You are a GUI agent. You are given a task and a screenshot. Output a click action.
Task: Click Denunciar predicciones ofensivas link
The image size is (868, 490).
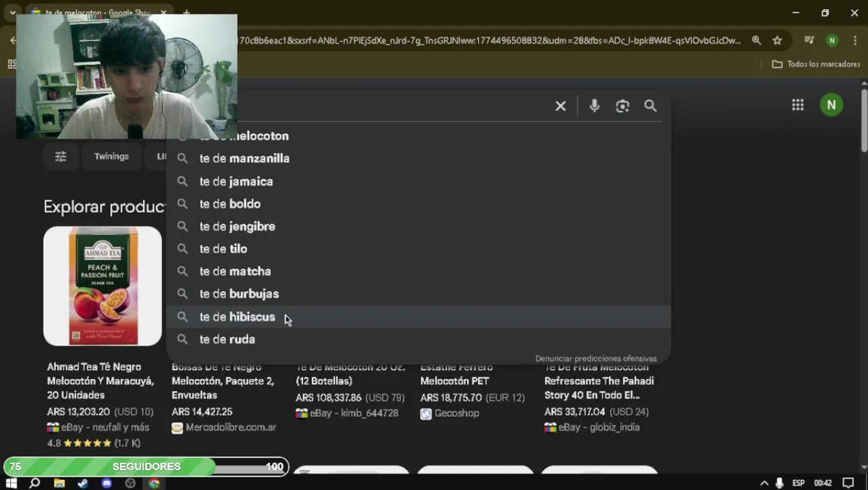[x=596, y=359]
